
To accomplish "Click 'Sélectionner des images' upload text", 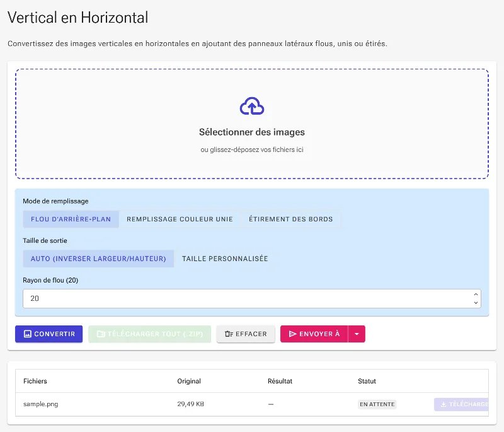I will [252, 132].
